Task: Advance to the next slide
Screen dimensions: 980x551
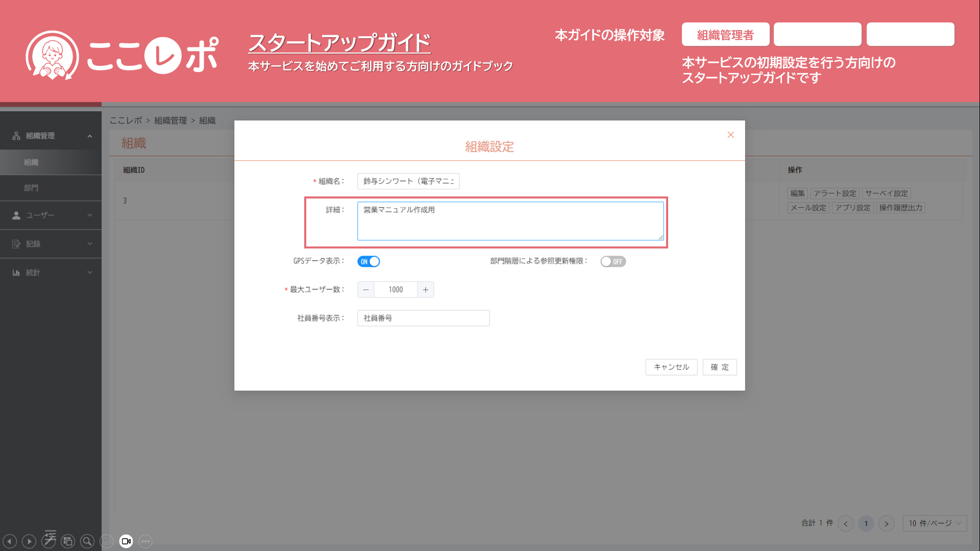Action: 29,541
